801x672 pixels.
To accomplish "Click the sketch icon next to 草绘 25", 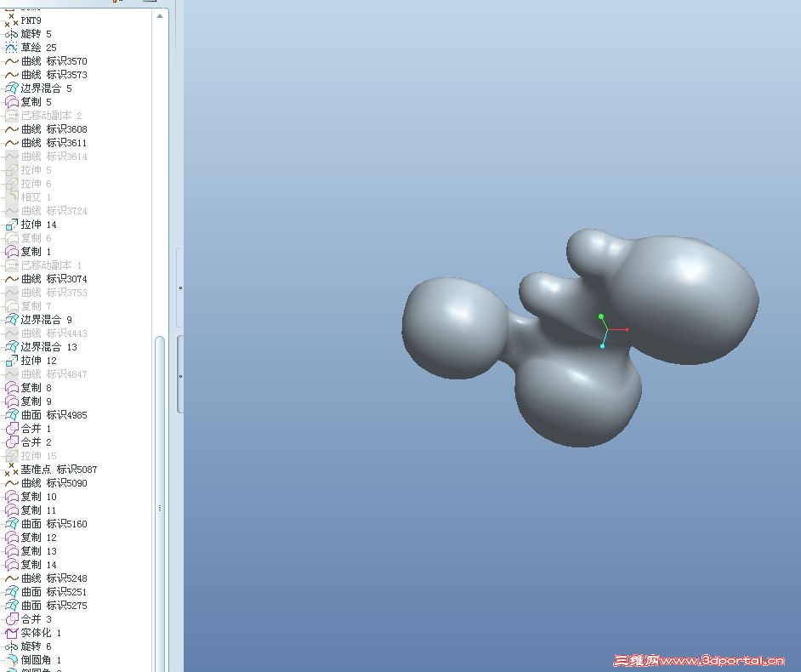I will pos(11,48).
